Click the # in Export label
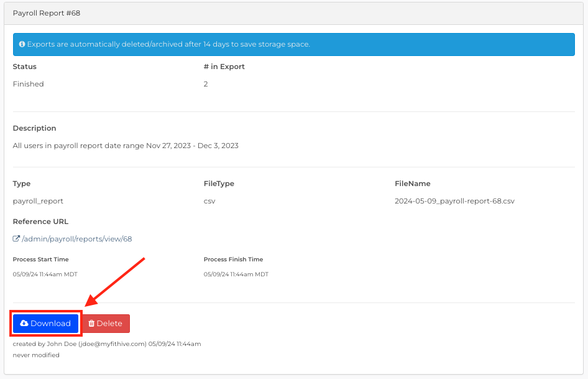 click(224, 67)
